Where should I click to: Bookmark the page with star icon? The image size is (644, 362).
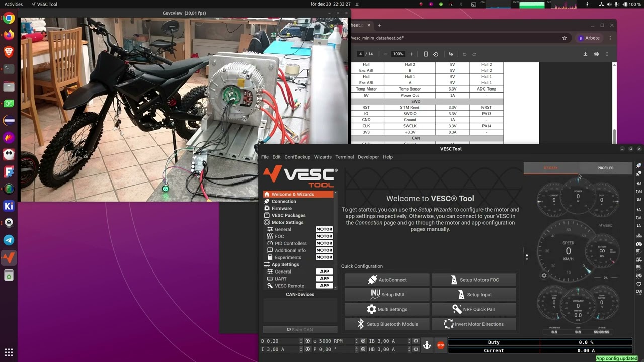tap(565, 38)
